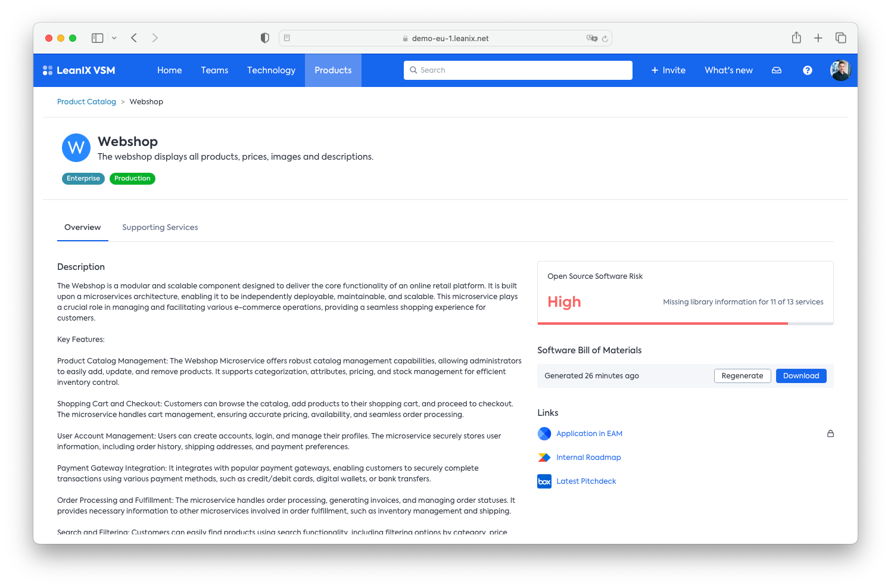Screen dimensions: 891x588
Task: Click the Webshop round W icon
Action: [x=76, y=148]
